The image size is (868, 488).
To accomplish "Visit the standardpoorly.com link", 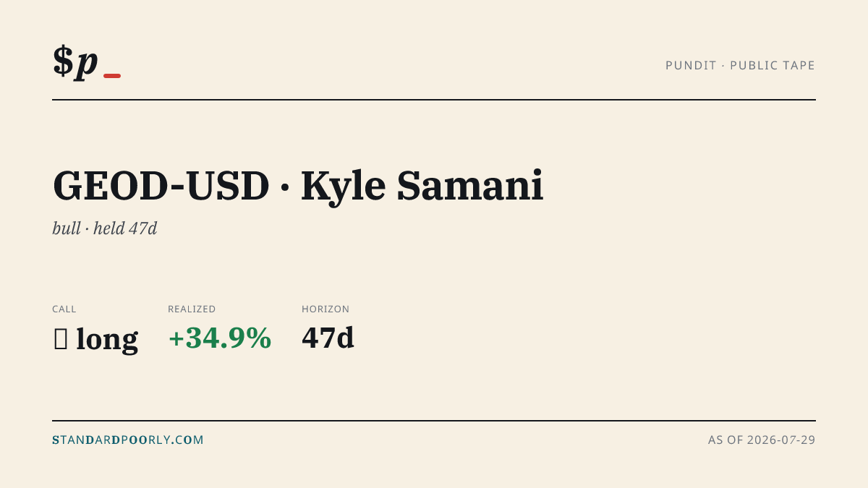I will (x=128, y=440).
